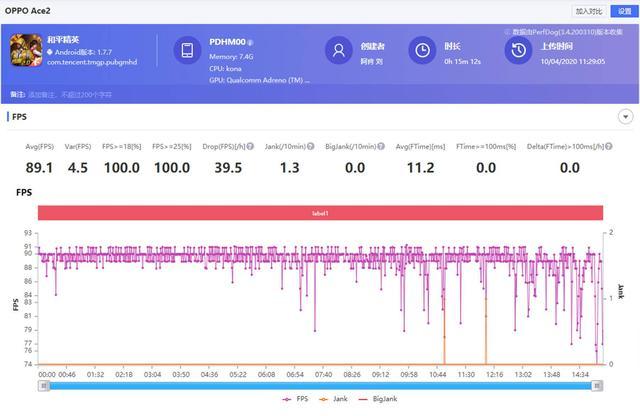This screenshot has width=640, height=416.
Task: Click the creator user profile icon
Action: click(x=340, y=50)
